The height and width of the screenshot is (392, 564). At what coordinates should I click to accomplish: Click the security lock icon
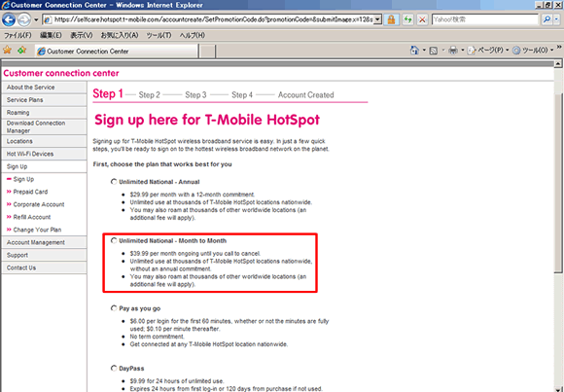391,19
